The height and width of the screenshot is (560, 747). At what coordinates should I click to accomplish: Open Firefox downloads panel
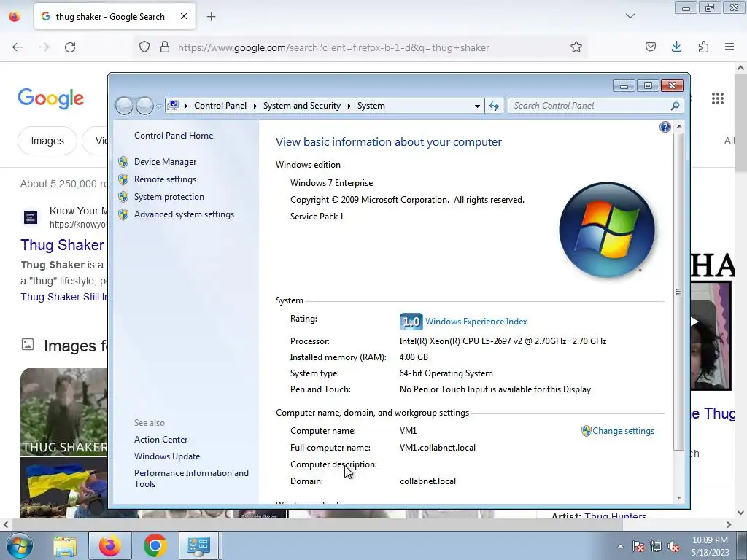pyautogui.click(x=676, y=47)
